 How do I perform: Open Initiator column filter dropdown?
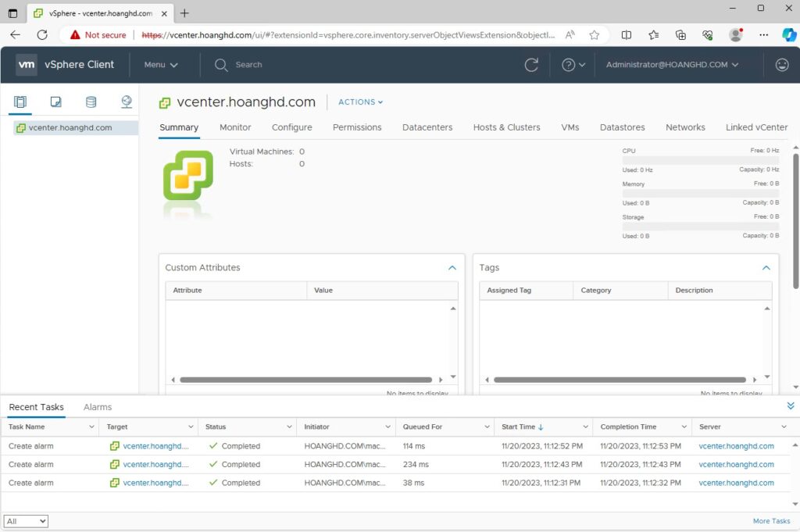tap(387, 427)
